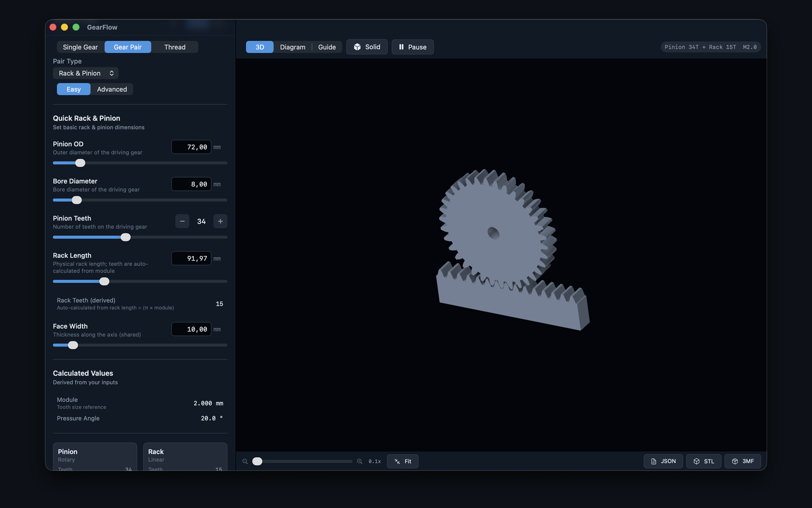Pause the gear animation
The height and width of the screenshot is (508, 812).
tap(413, 47)
